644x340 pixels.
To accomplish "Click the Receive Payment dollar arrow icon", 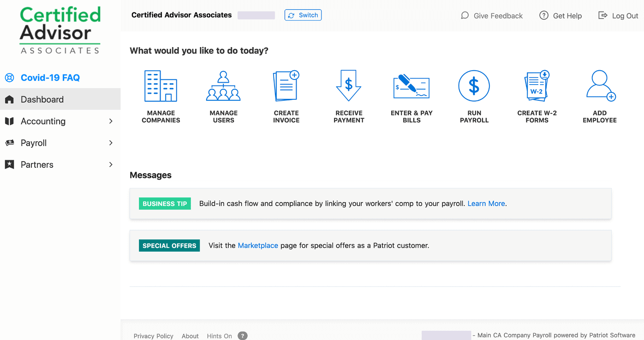I will (x=349, y=86).
